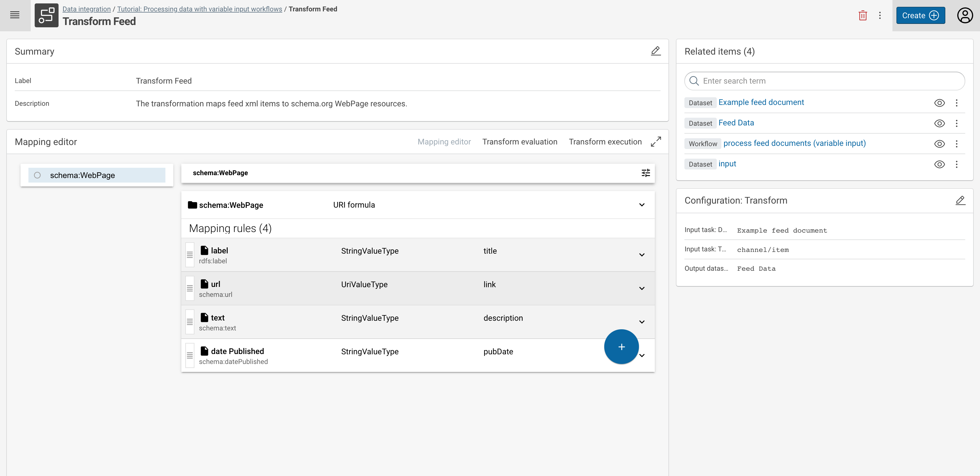Select the schema:WebPage radio button in tree

pyautogui.click(x=37, y=175)
